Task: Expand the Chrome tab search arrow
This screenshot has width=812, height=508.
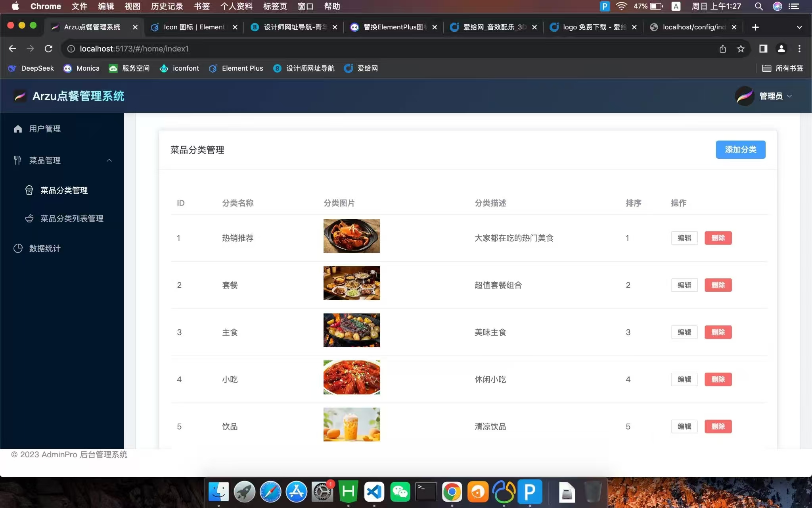Action: pos(799,27)
